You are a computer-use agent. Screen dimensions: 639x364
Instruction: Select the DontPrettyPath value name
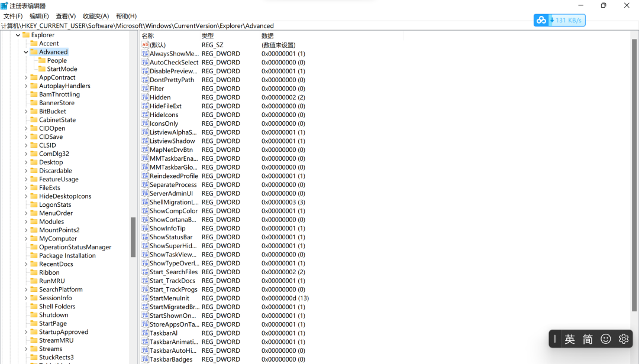click(x=172, y=80)
